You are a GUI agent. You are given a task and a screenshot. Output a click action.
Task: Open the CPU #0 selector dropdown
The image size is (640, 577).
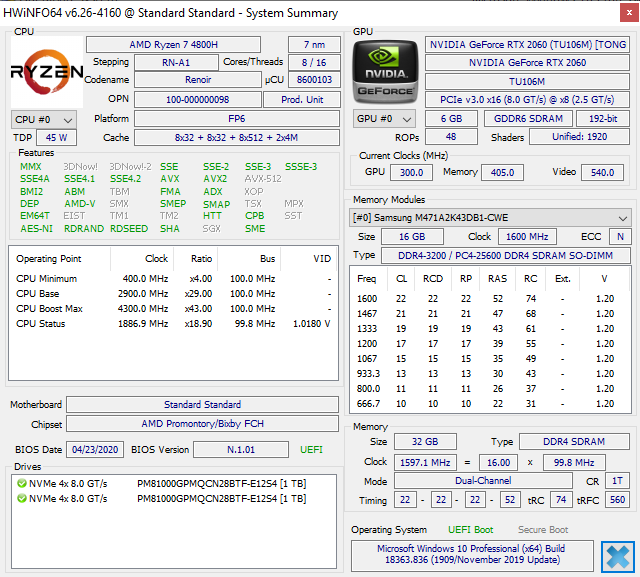click(44, 120)
